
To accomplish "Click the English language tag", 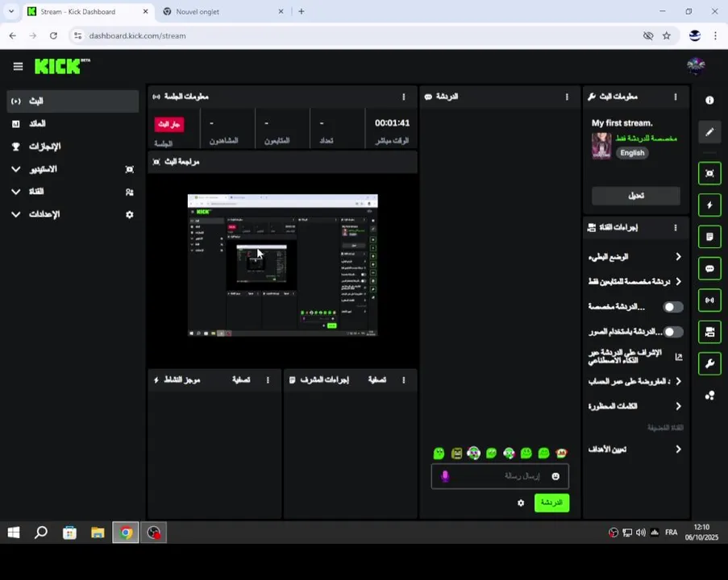I will pos(632,153).
